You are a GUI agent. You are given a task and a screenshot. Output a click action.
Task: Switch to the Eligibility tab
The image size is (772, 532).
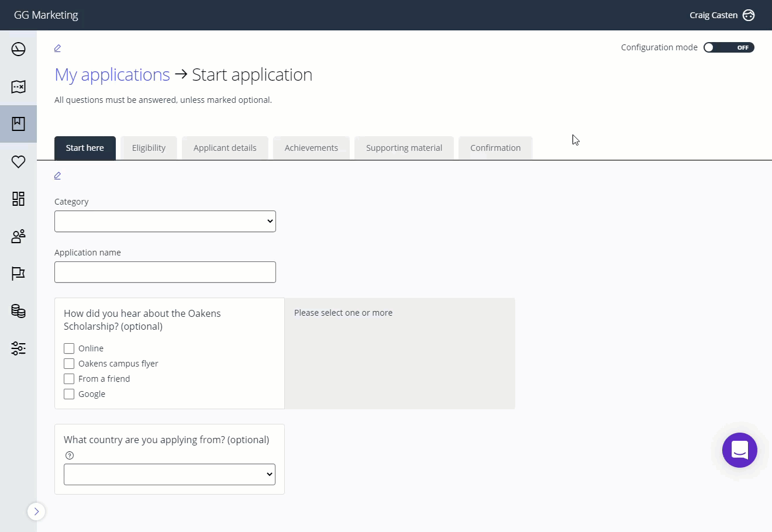point(149,147)
